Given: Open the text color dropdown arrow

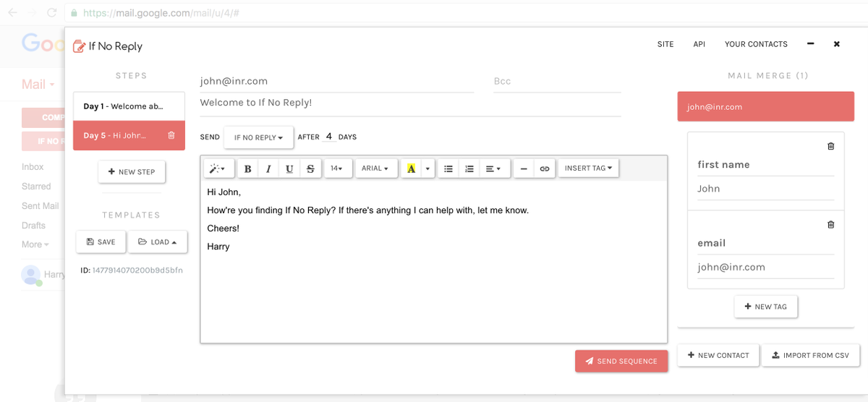Looking at the screenshot, I should coord(427,168).
